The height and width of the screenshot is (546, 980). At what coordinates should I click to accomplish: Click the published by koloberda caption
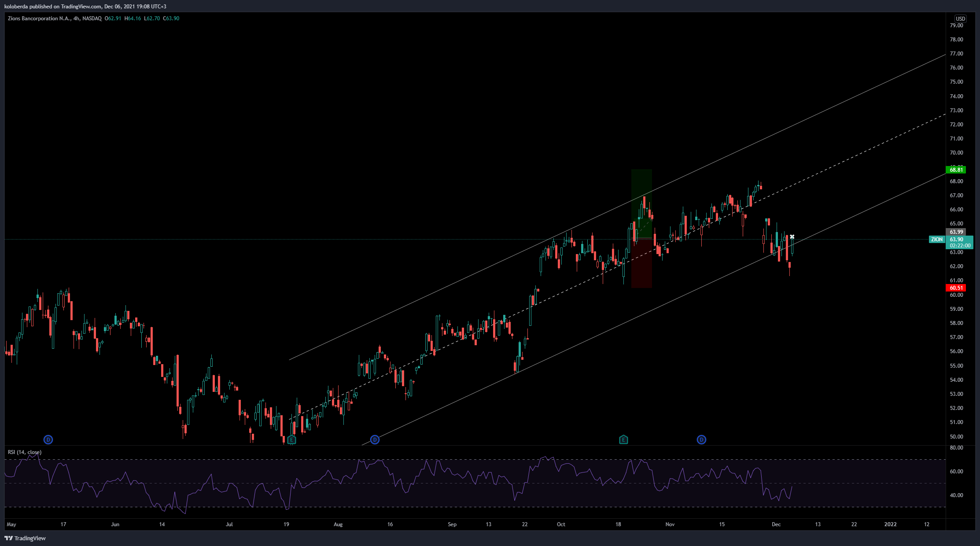click(85, 7)
